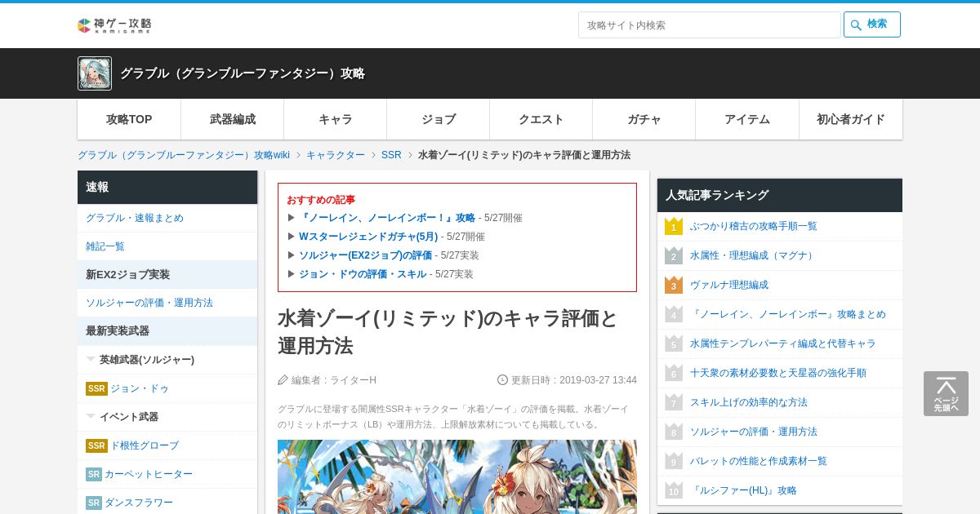The height and width of the screenshot is (514, 980).
Task: Open the アイテム menu tab
Action: 747,119
